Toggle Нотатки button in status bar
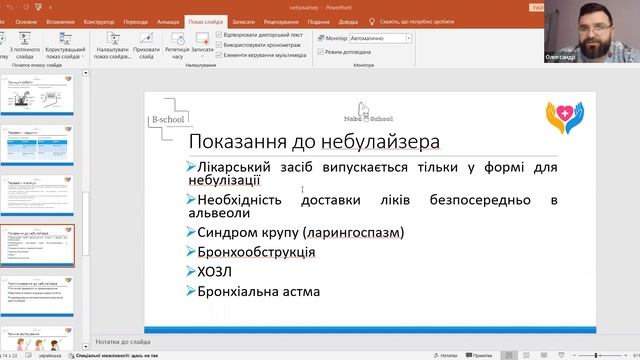640x360 pixels. pyautogui.click(x=445, y=356)
